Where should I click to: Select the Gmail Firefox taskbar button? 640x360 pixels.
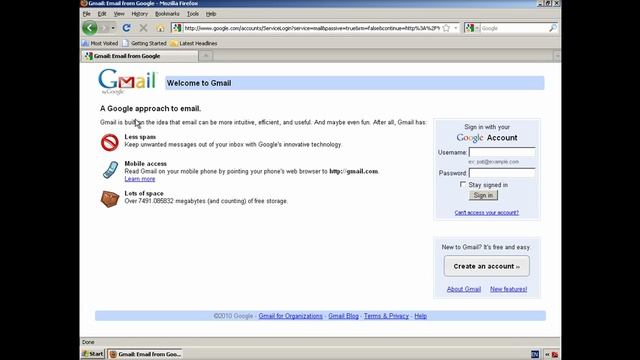pyautogui.click(x=145, y=354)
